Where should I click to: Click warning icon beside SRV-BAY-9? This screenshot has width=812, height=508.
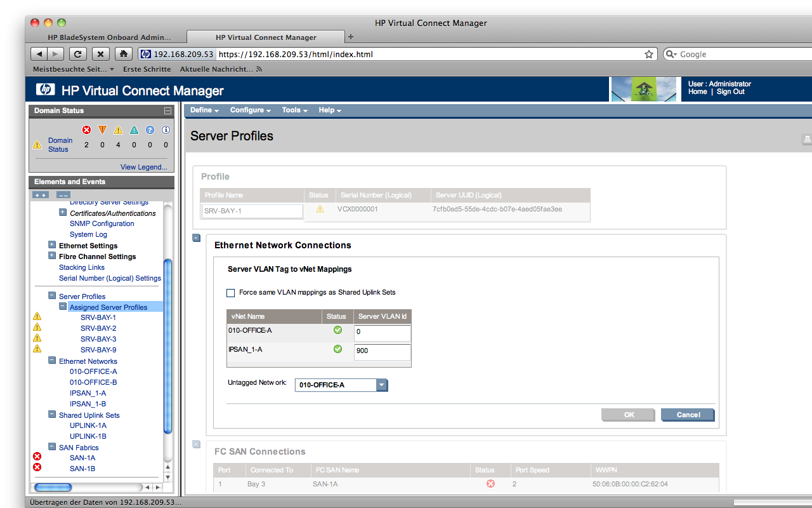coord(37,349)
